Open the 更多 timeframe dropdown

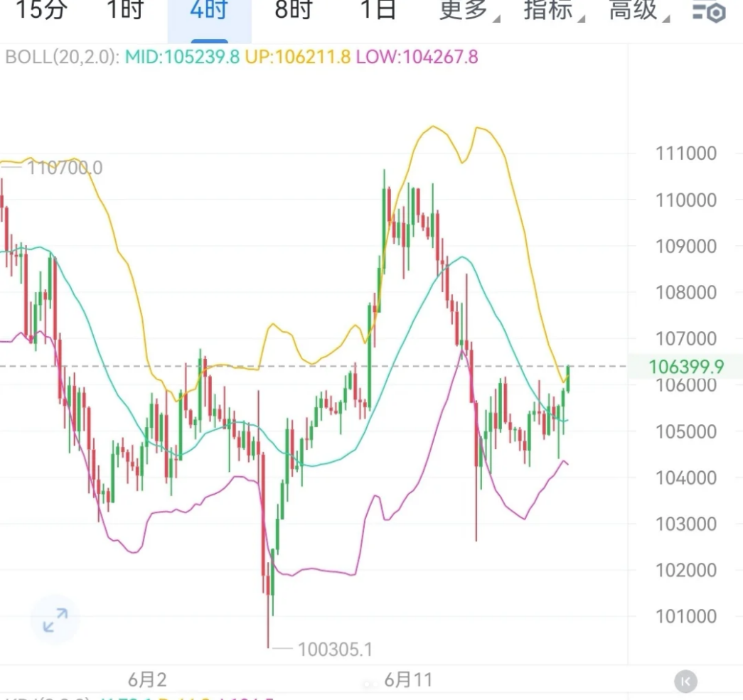pos(468,9)
